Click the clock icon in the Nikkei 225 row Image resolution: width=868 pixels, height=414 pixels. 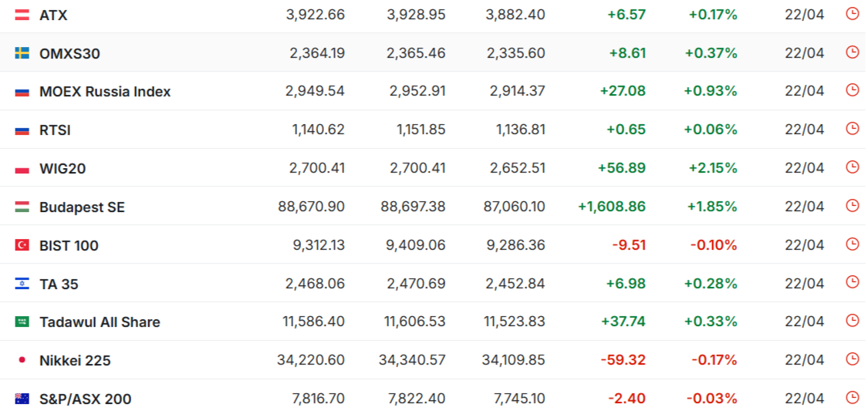[852, 359]
